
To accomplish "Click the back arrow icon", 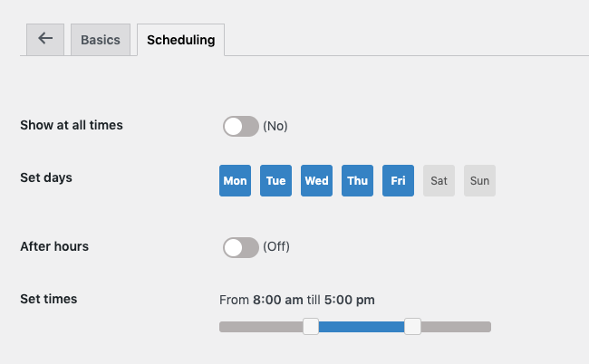I will [45, 39].
